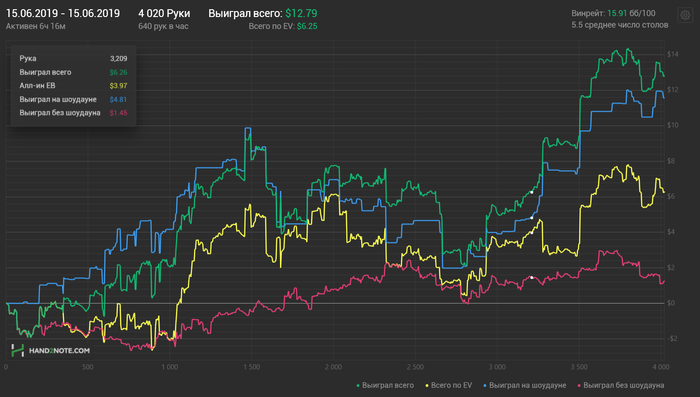The image size is (700, 397).
Task: Click the '640 рук в час' text
Action: pyautogui.click(x=163, y=26)
